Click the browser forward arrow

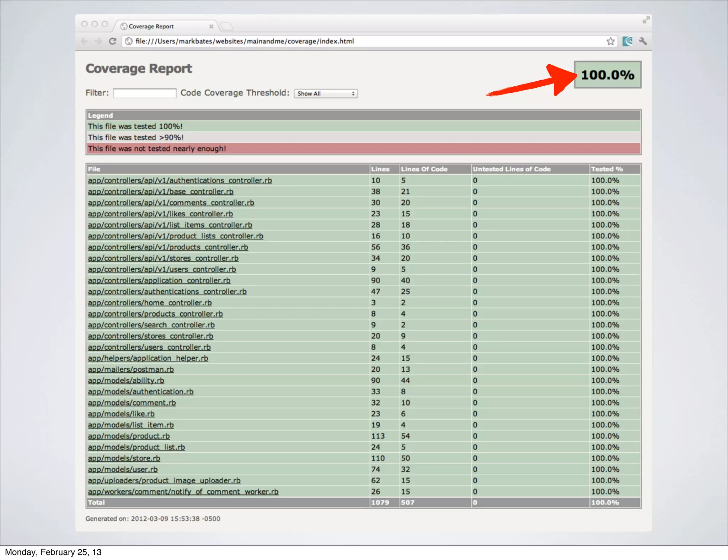tap(98, 41)
